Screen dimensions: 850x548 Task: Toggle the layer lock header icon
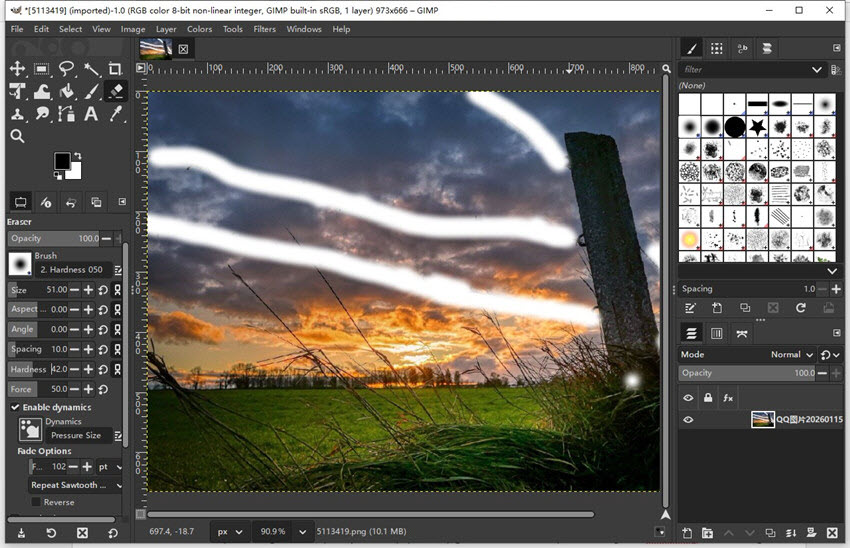coord(708,398)
